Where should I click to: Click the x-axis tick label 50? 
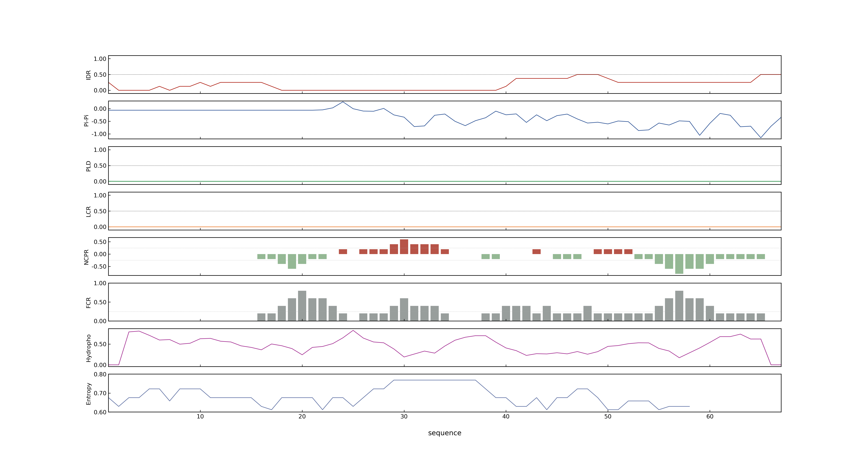point(608,416)
